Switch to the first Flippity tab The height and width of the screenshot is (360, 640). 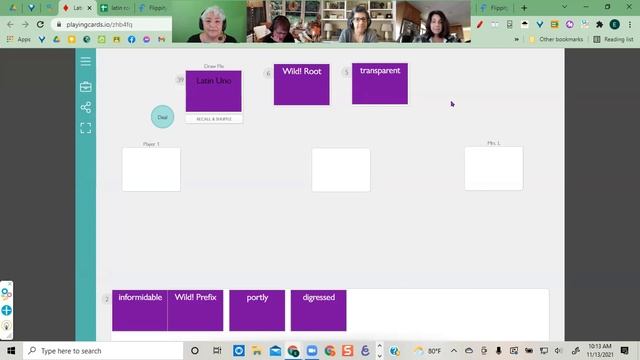[153, 8]
